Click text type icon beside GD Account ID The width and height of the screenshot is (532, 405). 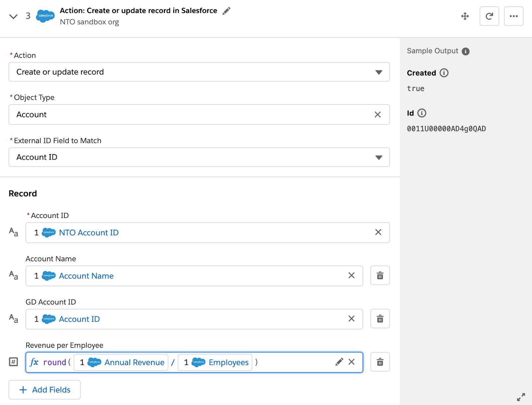[x=13, y=318]
